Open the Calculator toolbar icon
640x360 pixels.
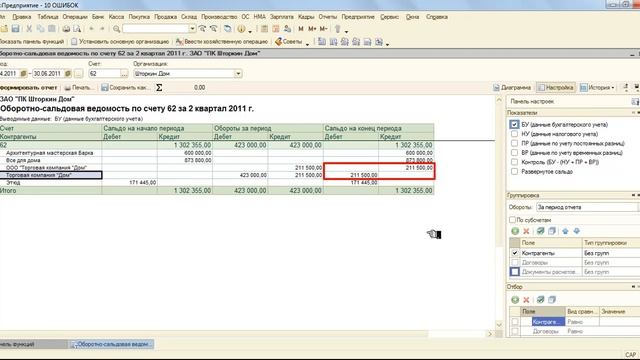(x=264, y=29)
